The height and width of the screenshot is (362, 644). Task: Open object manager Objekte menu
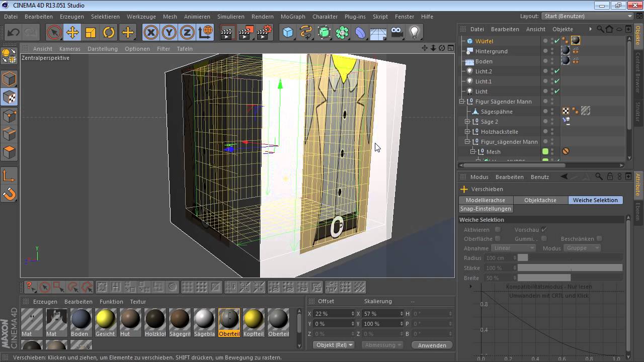click(562, 29)
